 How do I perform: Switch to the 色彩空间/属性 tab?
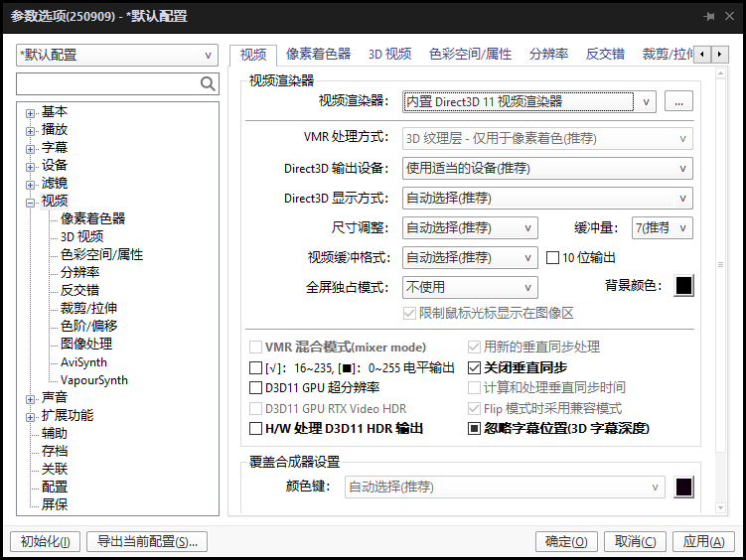click(x=470, y=54)
